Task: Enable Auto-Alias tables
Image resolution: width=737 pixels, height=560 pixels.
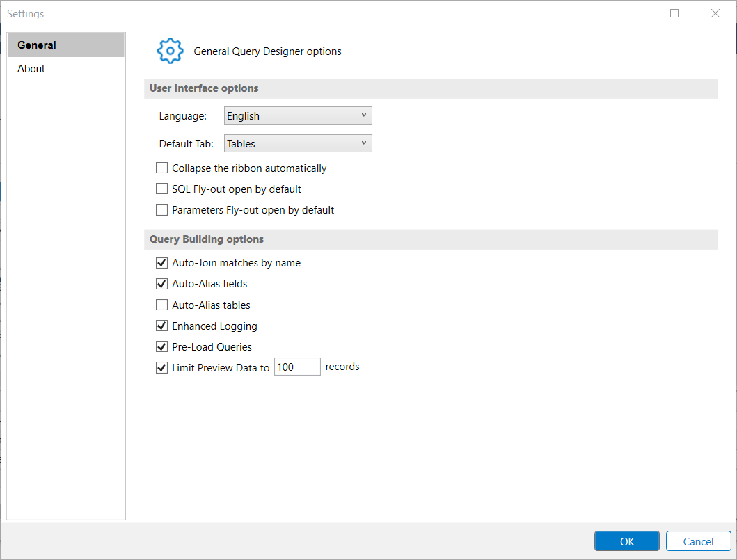Action: (x=161, y=305)
